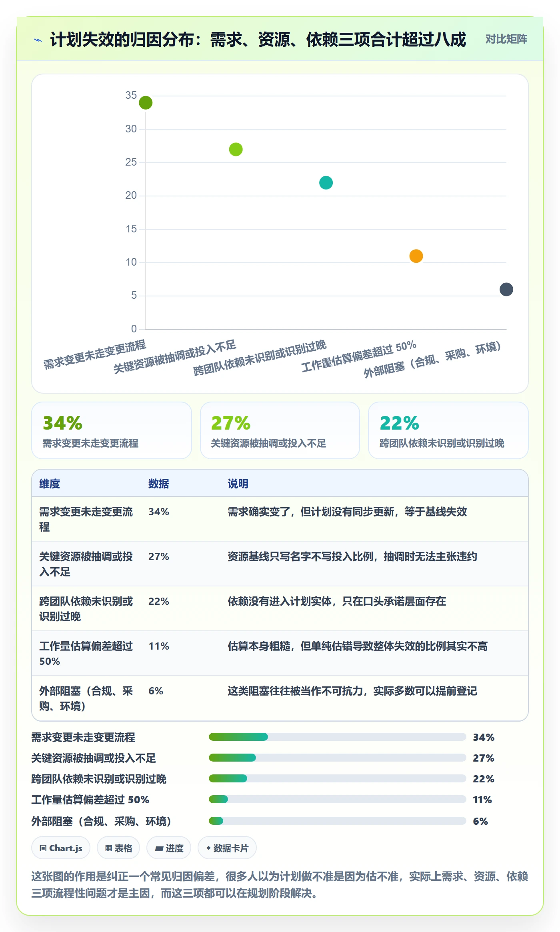Viewport: 560px width, 932px height.
Task: Click the 关键资源被抽调或投入不足 progress bar
Action: coord(337,758)
